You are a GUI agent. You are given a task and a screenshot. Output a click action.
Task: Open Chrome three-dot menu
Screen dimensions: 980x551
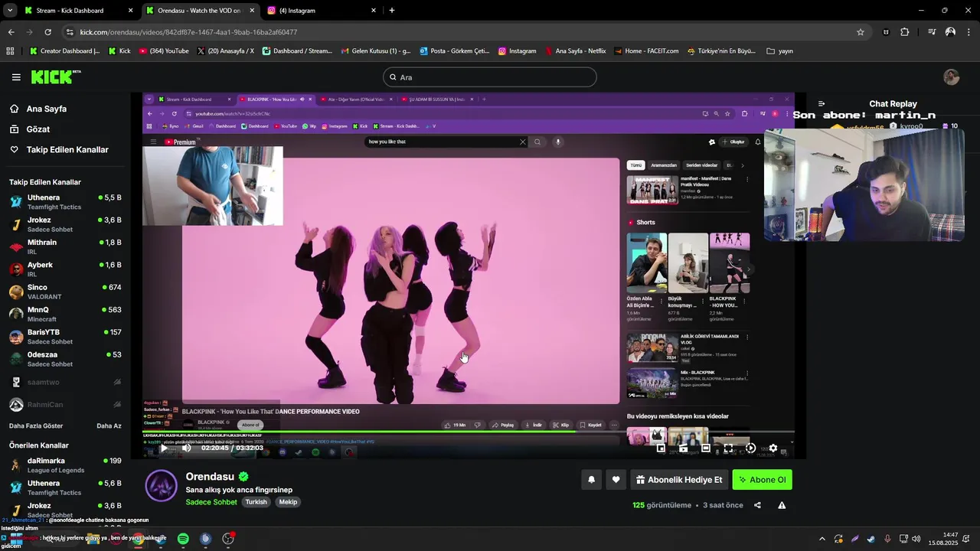(x=969, y=32)
